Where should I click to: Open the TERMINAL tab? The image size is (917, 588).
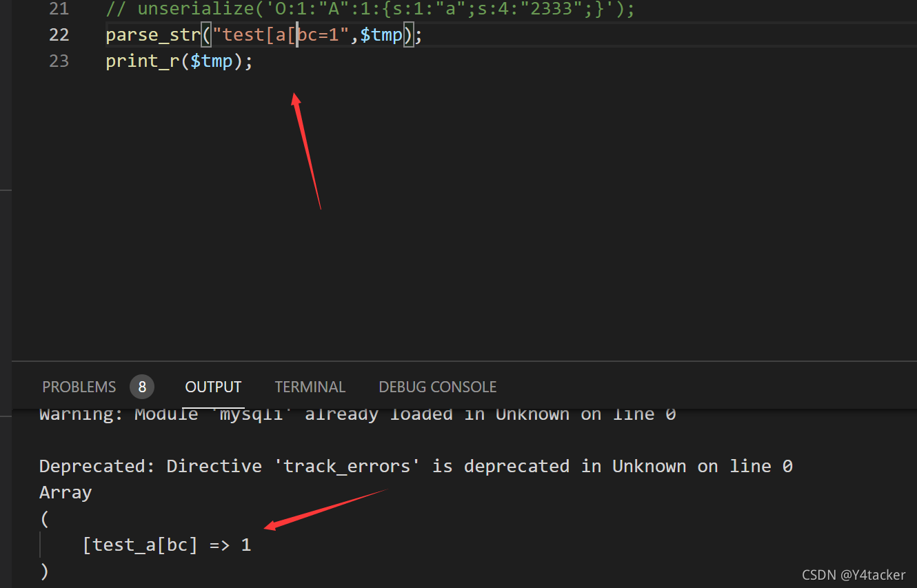click(310, 387)
